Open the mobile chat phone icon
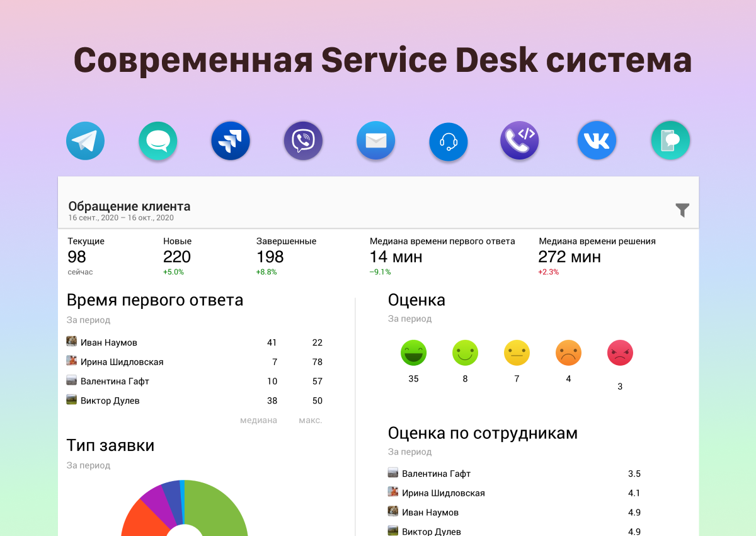The height and width of the screenshot is (536, 756). tap(670, 141)
